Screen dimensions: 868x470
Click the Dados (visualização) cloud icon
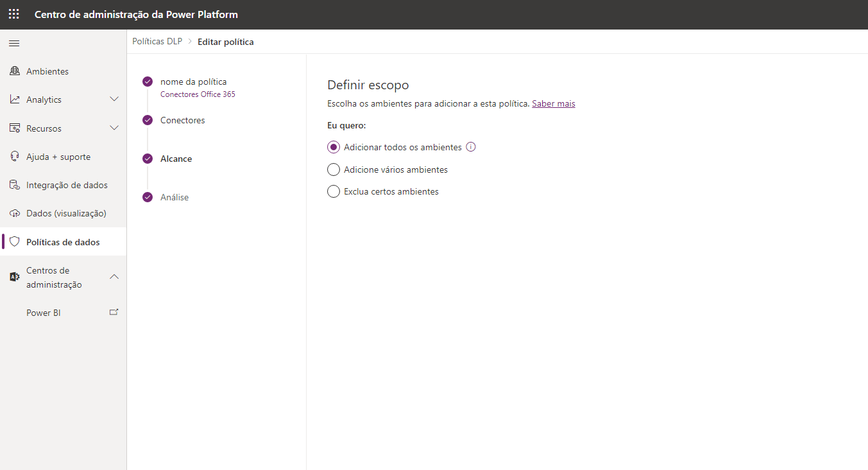click(15, 213)
